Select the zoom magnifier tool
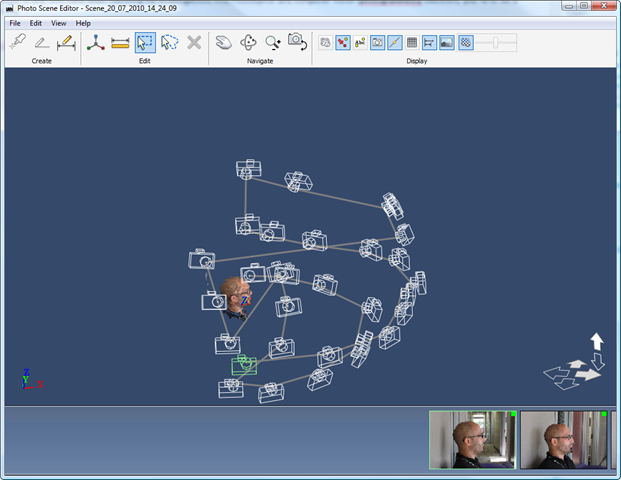 (x=273, y=43)
